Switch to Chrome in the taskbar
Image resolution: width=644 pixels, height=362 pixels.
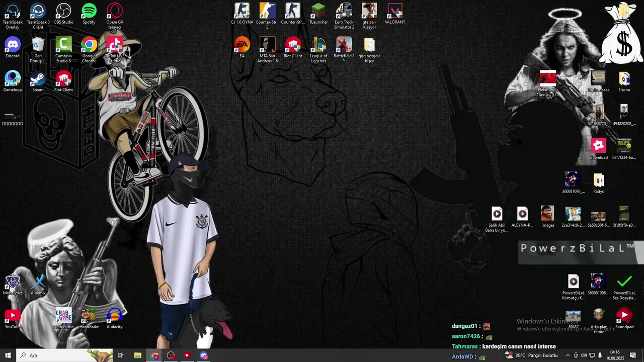(154, 355)
